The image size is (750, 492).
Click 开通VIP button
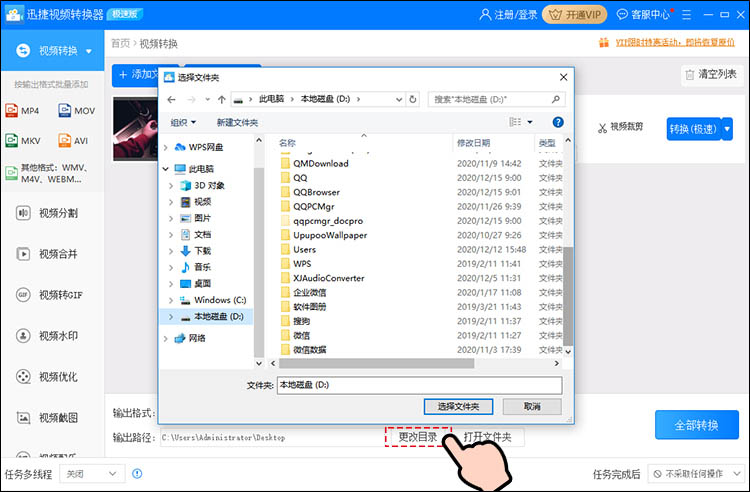pyautogui.click(x=574, y=15)
